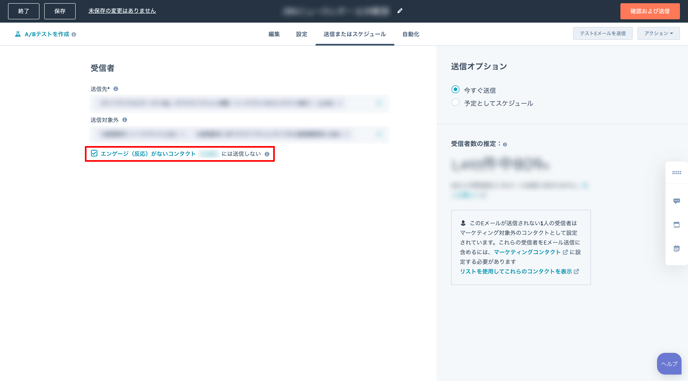Open the ヘルプ help button
This screenshot has width=688, height=381.
tap(669, 363)
